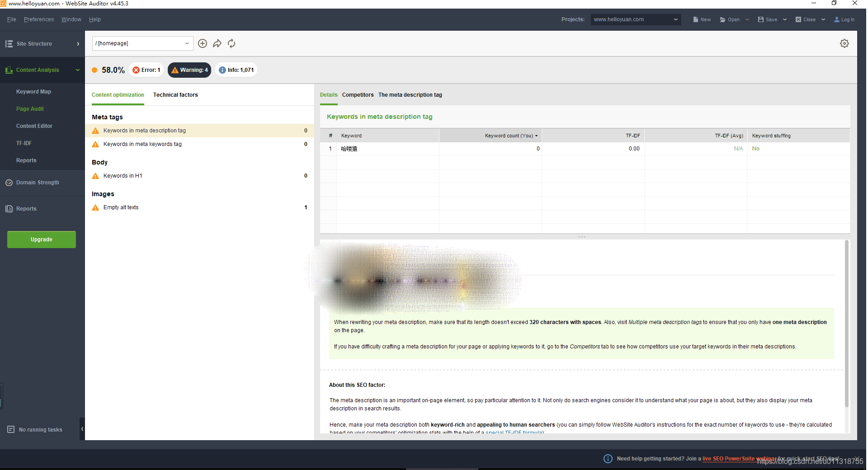Open Content Editor in sidebar
This screenshot has height=470, width=868.
[34, 126]
